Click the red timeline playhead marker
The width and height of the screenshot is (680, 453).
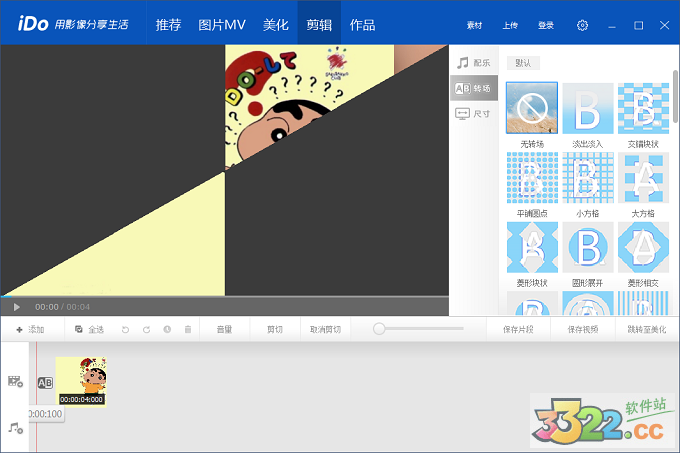point(36,397)
